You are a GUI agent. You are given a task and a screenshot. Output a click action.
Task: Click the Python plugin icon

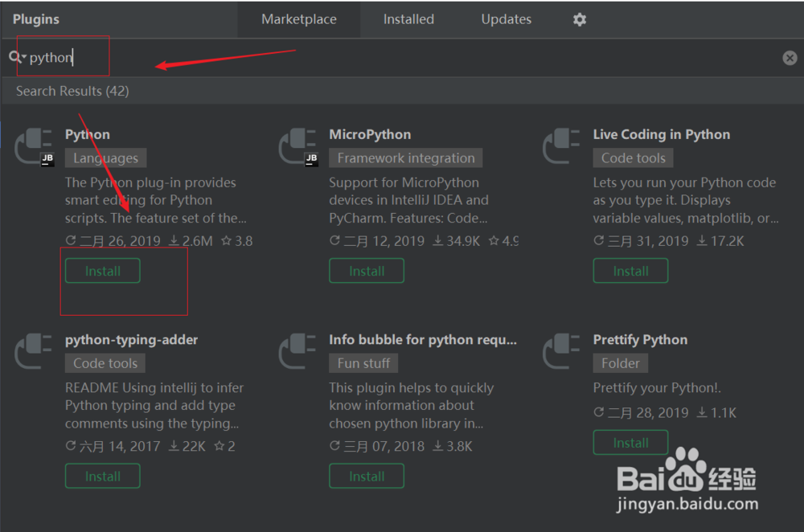(x=34, y=147)
